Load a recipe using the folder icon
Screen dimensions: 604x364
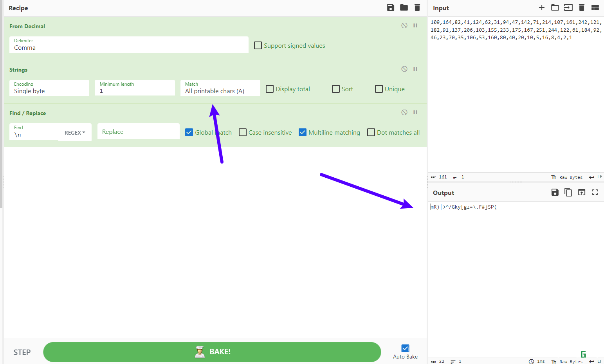pos(404,7)
